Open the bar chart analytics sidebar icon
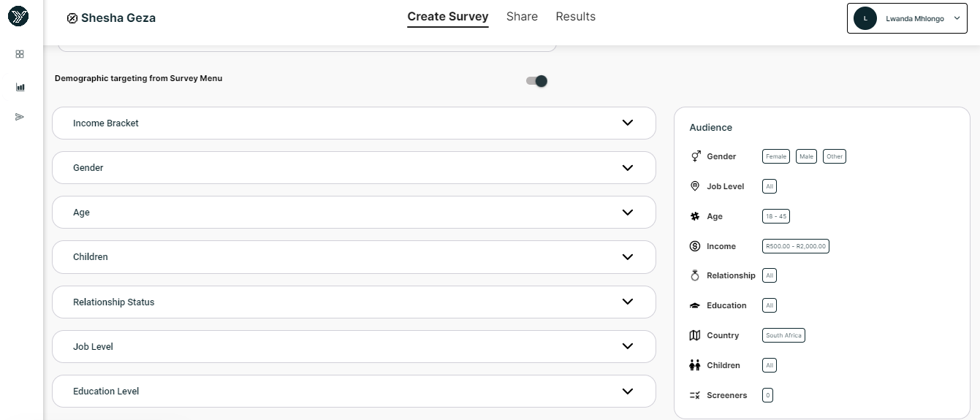The image size is (980, 420). [20, 87]
